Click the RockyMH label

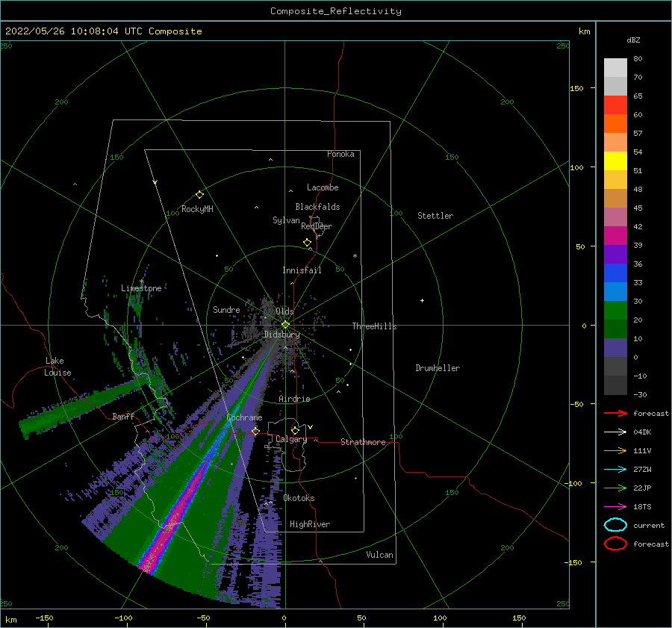point(197,209)
